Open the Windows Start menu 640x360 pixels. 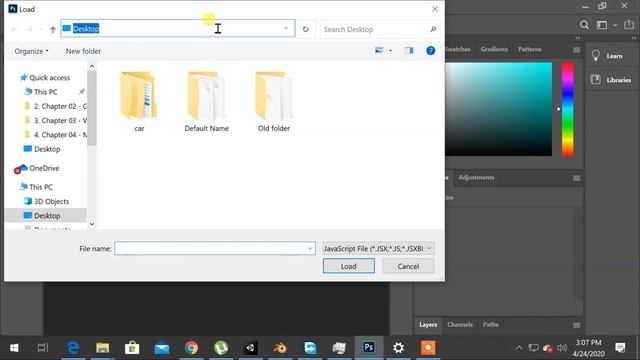[14, 348]
